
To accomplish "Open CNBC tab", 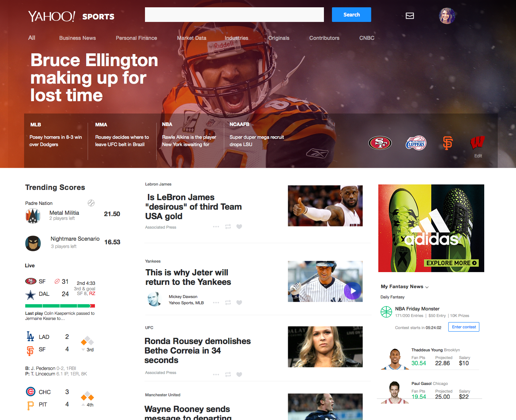I will click(367, 38).
